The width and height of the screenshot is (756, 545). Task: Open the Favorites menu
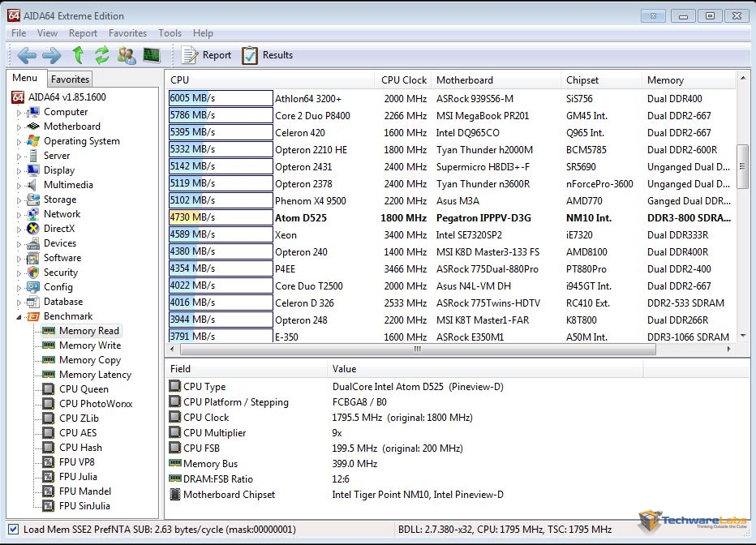click(127, 33)
